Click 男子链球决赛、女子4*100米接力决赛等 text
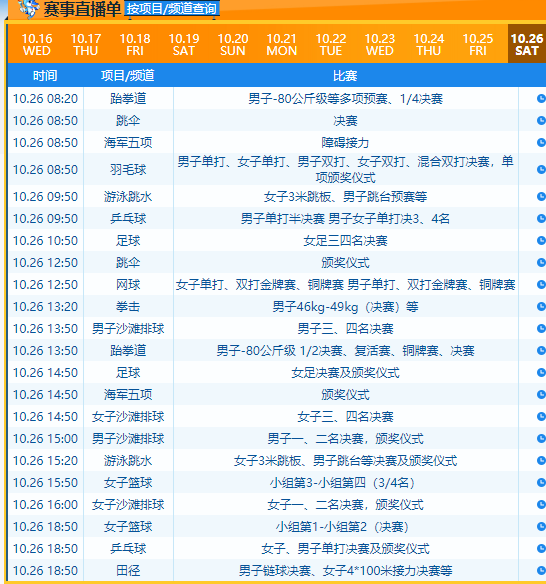 pos(345,571)
